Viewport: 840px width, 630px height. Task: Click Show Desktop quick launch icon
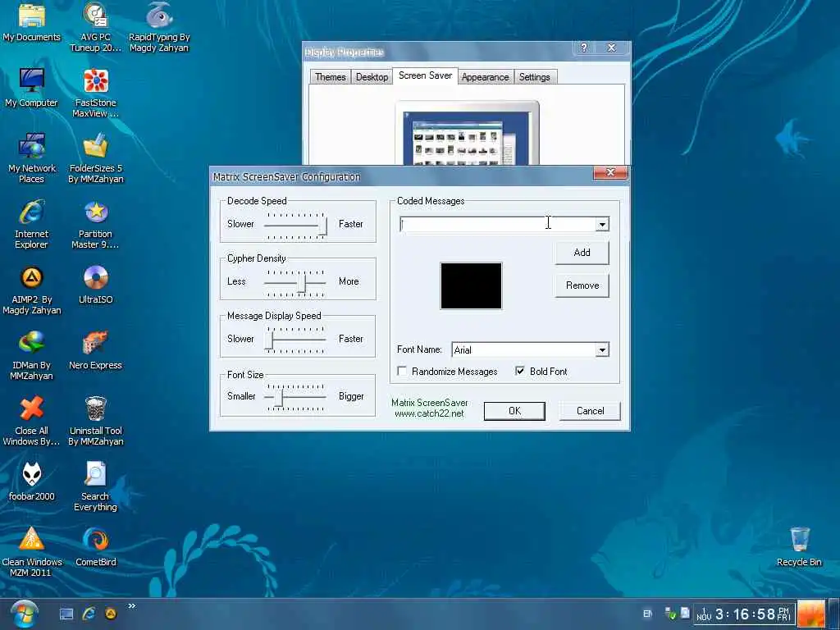coord(66,614)
